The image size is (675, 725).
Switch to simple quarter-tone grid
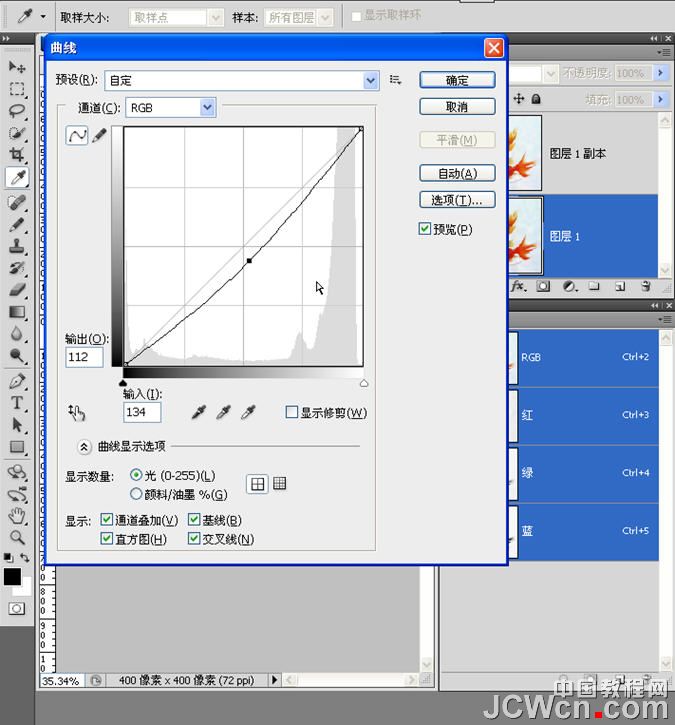[x=257, y=484]
